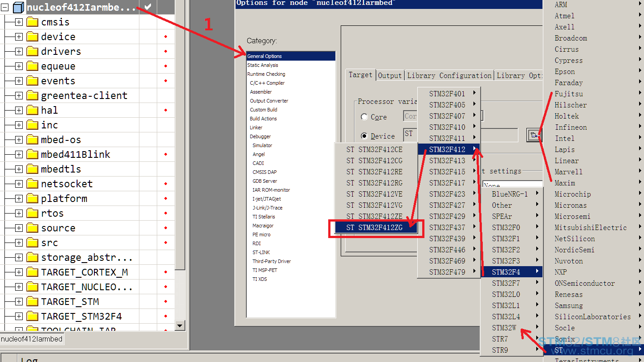Open the STM32F429 submenu
This screenshot has height=362, width=644.
click(x=449, y=216)
